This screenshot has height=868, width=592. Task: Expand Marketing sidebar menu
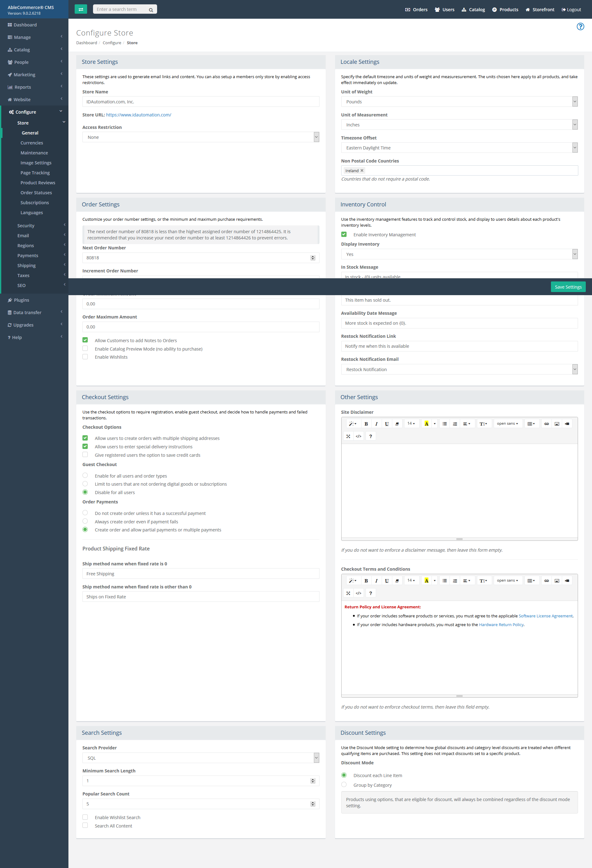click(34, 75)
